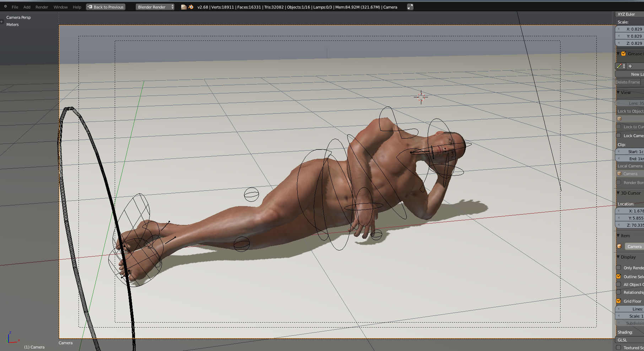Click the Blender logo icon in header
This screenshot has height=351, width=644.
click(x=191, y=7)
